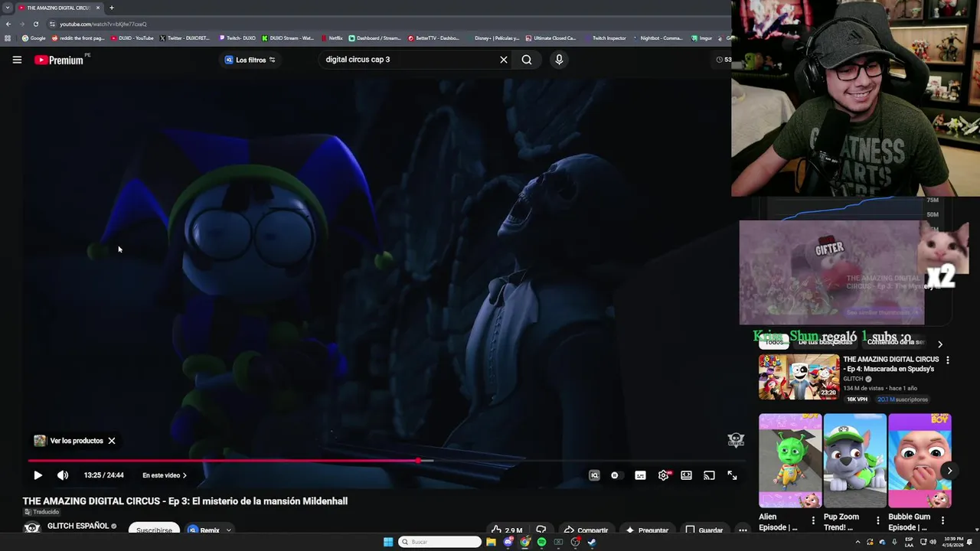
Task: Subscribe with the Suscribirse button
Action: 154,530
